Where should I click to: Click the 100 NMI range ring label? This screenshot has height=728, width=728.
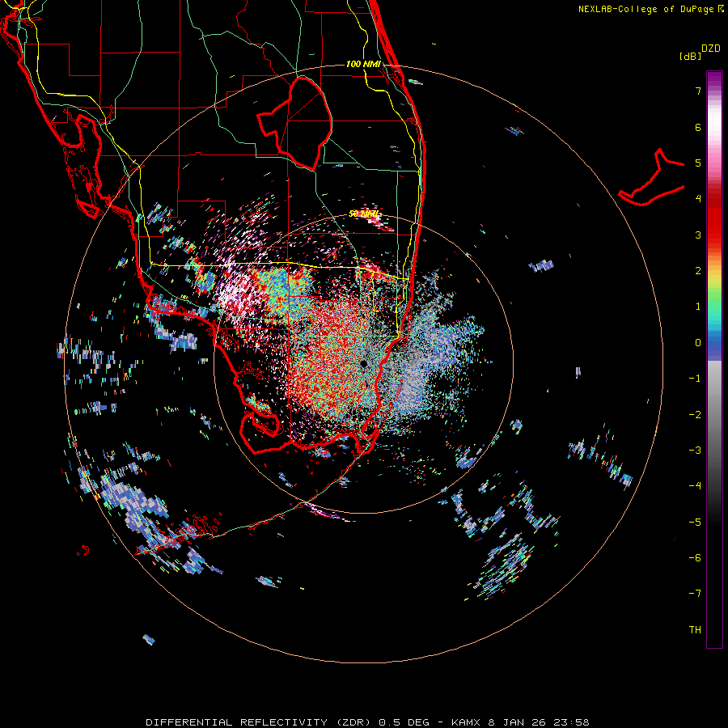(363, 64)
